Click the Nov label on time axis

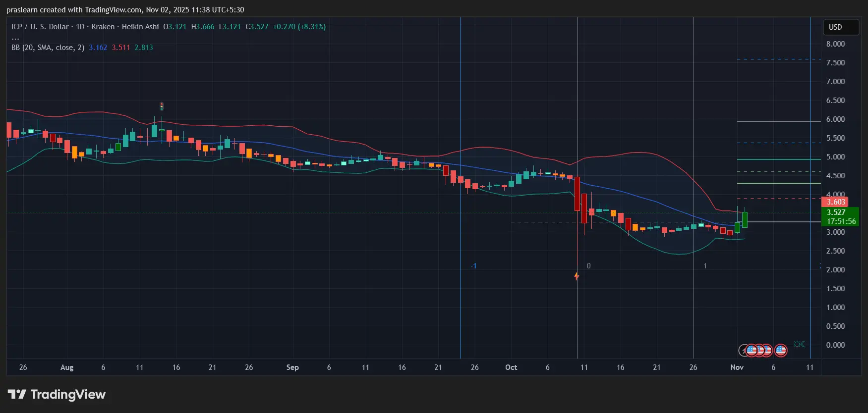[737, 367]
